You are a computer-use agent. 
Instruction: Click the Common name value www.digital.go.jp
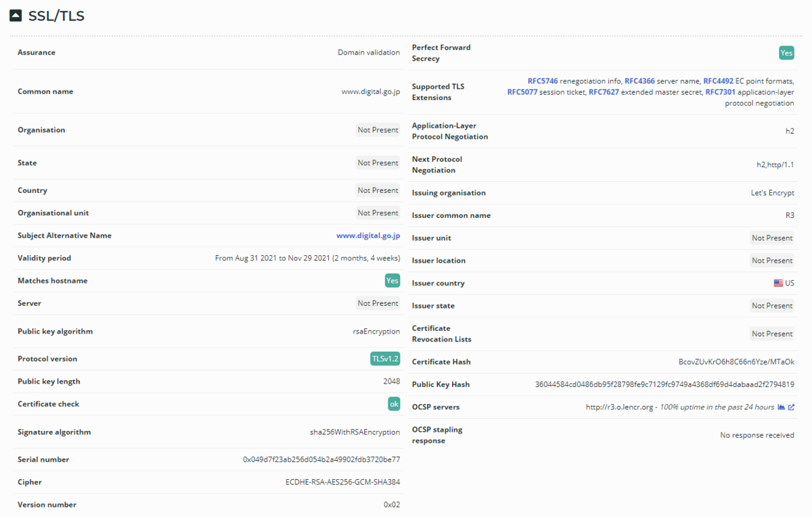click(x=371, y=91)
